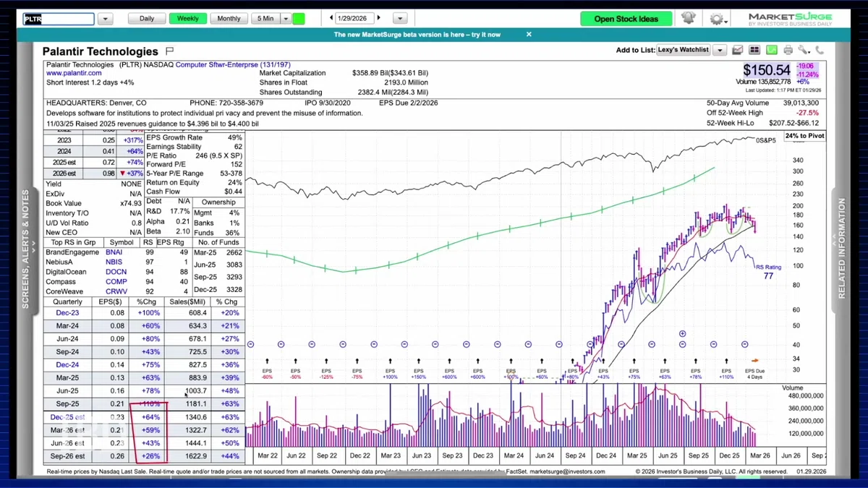868x488 pixels.
Task: Open the wrench chart tools icon
Action: pos(804,50)
